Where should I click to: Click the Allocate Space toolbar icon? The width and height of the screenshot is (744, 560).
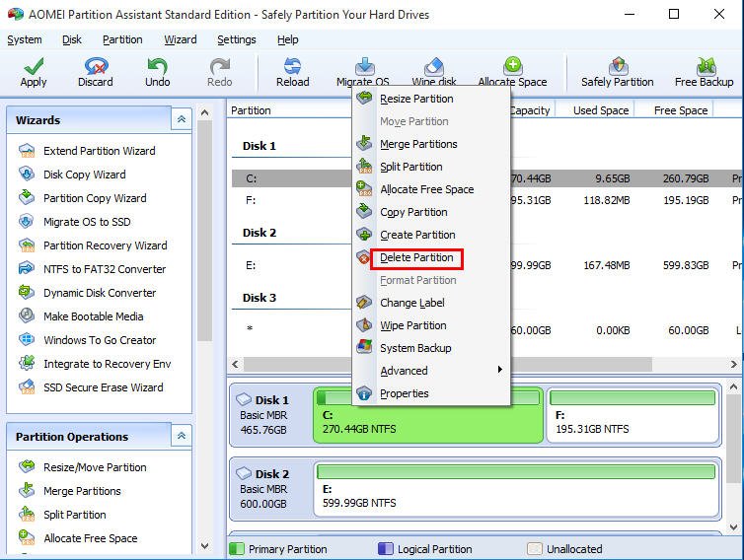[513, 65]
